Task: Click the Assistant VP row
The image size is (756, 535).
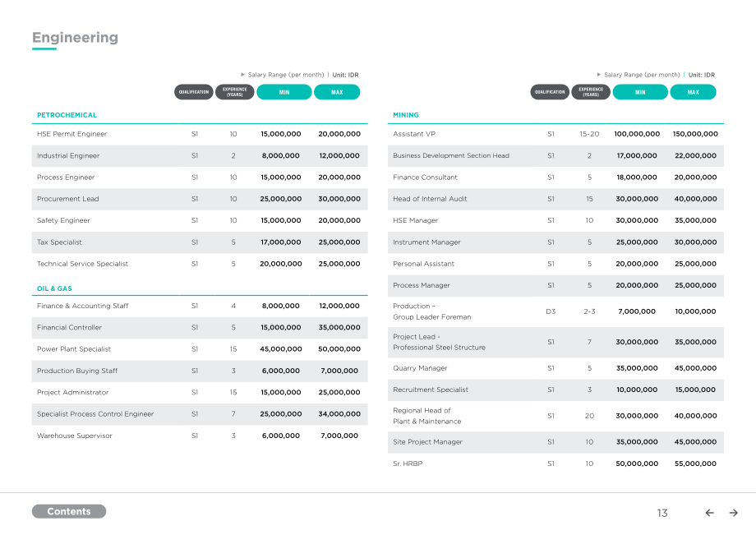Action: tap(555, 134)
